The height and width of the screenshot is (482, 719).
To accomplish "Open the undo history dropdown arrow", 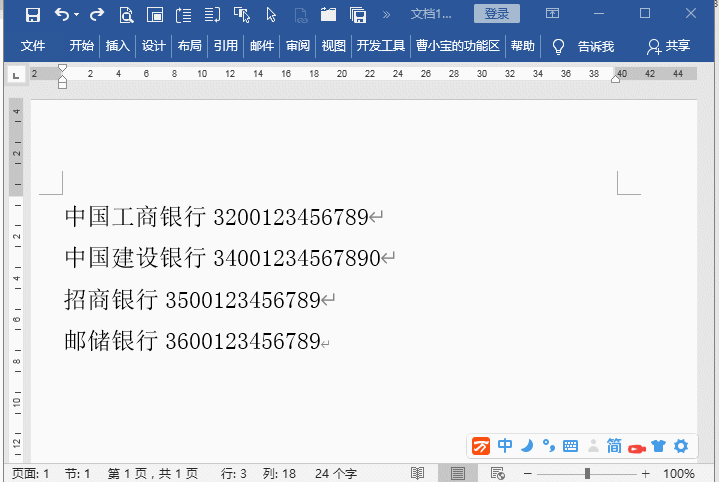I will tap(76, 15).
